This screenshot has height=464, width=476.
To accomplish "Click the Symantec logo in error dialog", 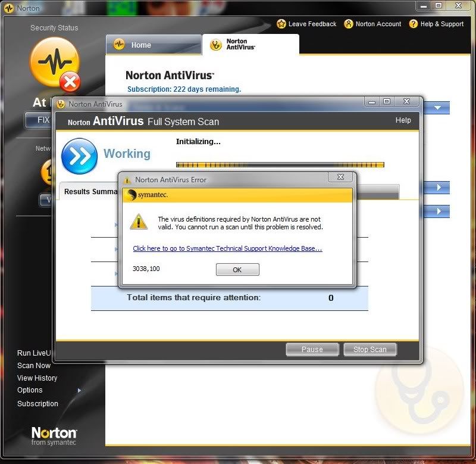I will [x=147, y=195].
